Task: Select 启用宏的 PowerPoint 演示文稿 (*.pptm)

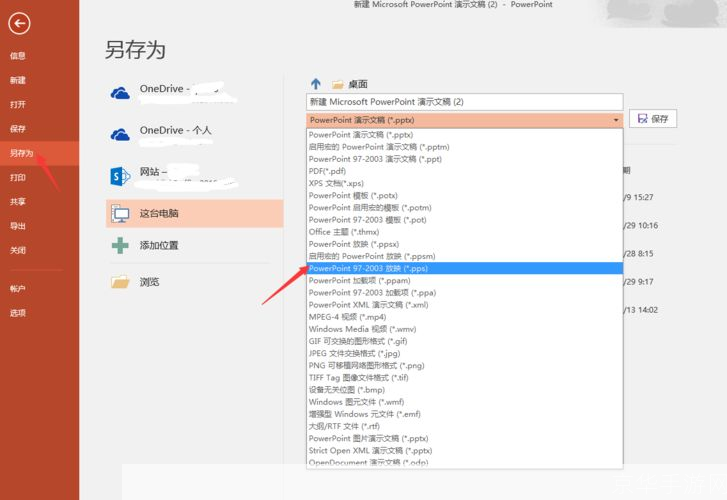Action: (465, 147)
